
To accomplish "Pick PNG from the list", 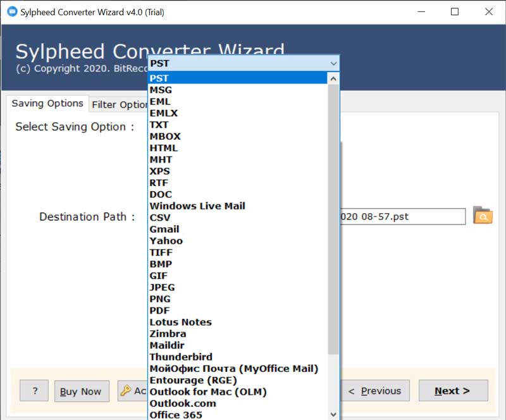I will coord(238,299).
